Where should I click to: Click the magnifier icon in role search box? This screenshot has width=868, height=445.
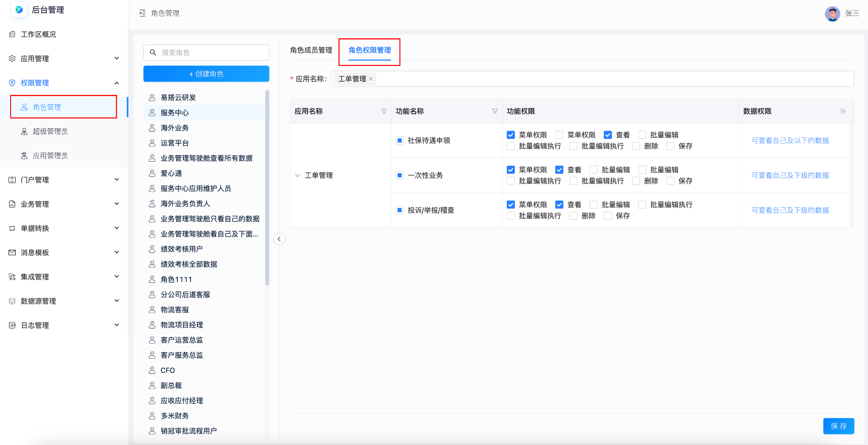[153, 52]
